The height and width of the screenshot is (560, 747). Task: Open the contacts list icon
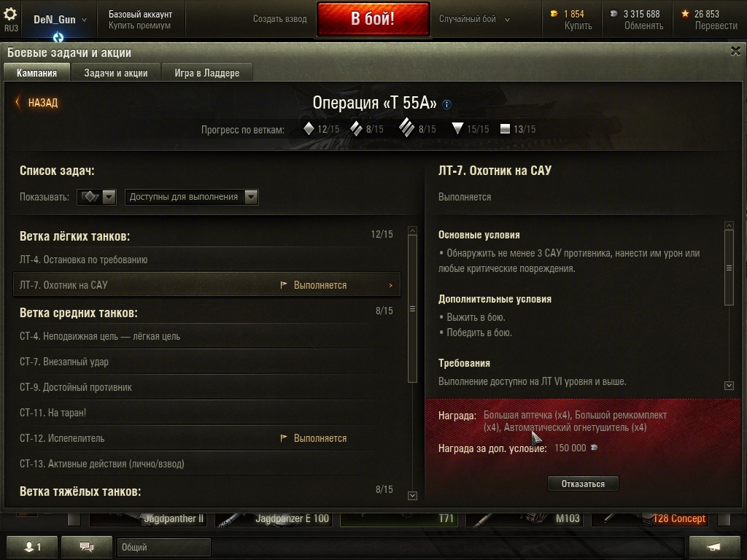(x=32, y=546)
